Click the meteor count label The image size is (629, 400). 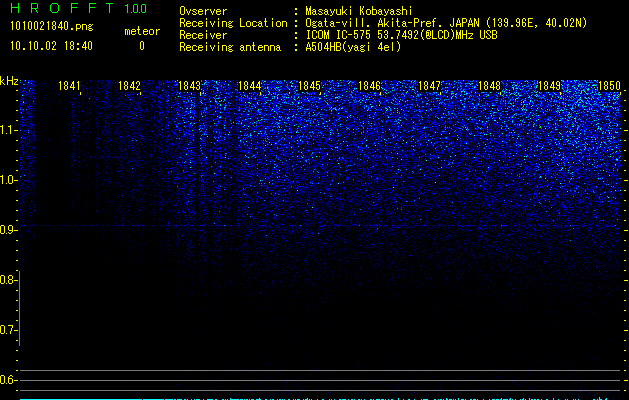(x=142, y=31)
